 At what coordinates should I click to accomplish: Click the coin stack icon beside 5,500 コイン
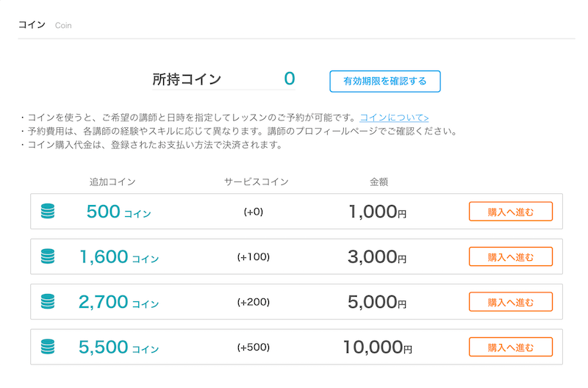48,347
